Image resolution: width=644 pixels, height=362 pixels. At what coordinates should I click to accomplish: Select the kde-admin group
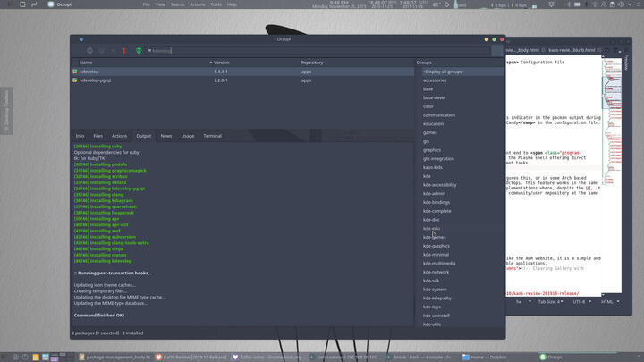coord(434,194)
